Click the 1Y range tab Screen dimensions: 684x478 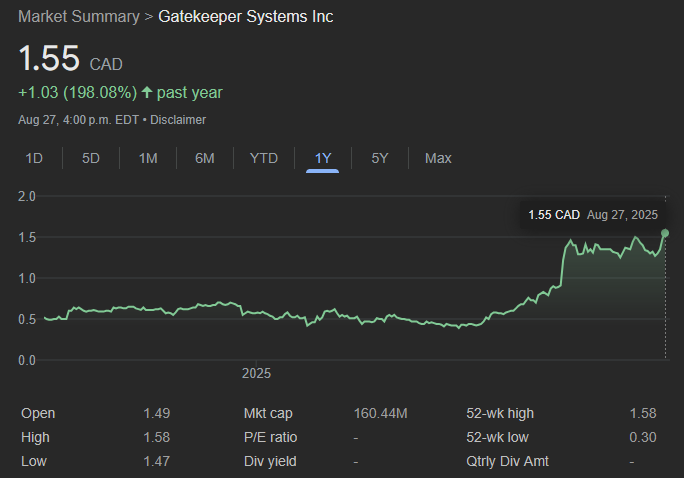tap(323, 158)
